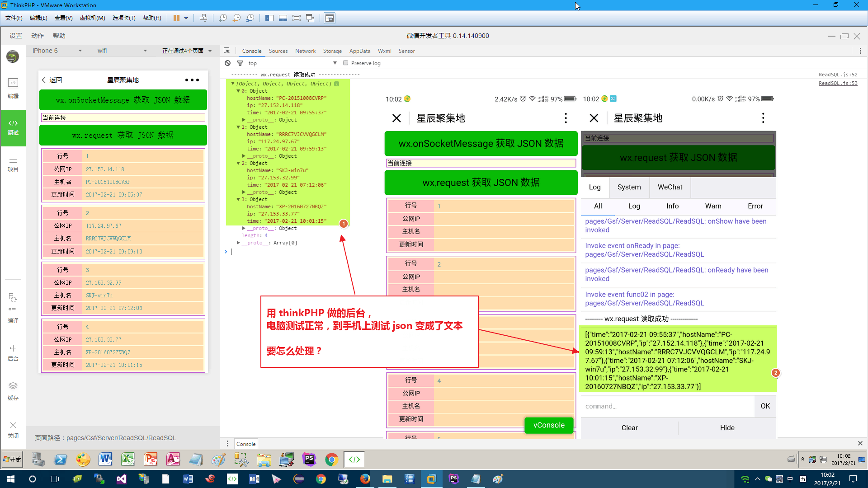
Task: Open the host Windows notification center
Action: pyautogui.click(x=853, y=479)
